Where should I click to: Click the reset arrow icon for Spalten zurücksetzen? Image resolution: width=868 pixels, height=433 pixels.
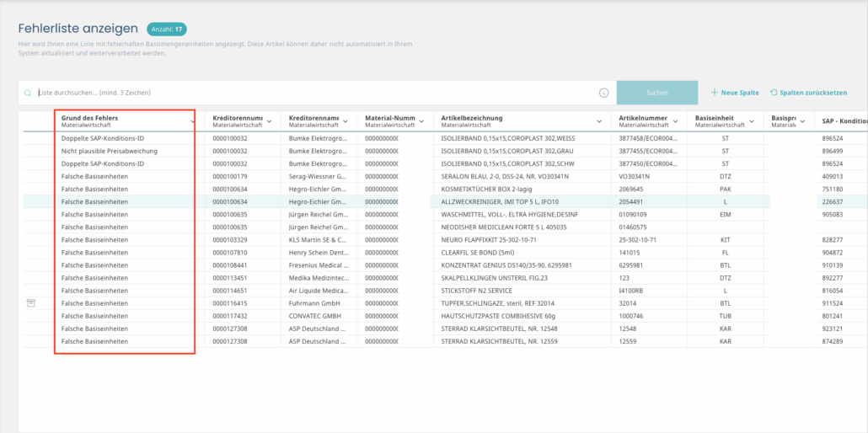point(774,93)
